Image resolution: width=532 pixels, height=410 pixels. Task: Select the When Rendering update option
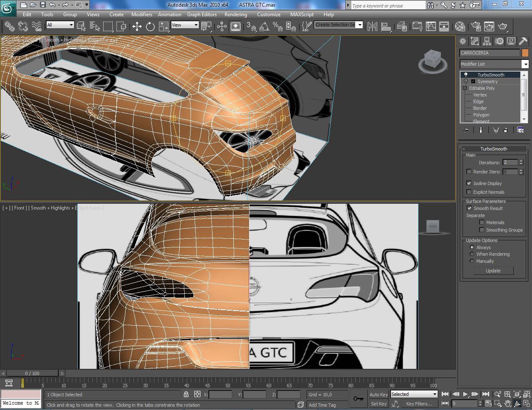pyautogui.click(x=472, y=254)
